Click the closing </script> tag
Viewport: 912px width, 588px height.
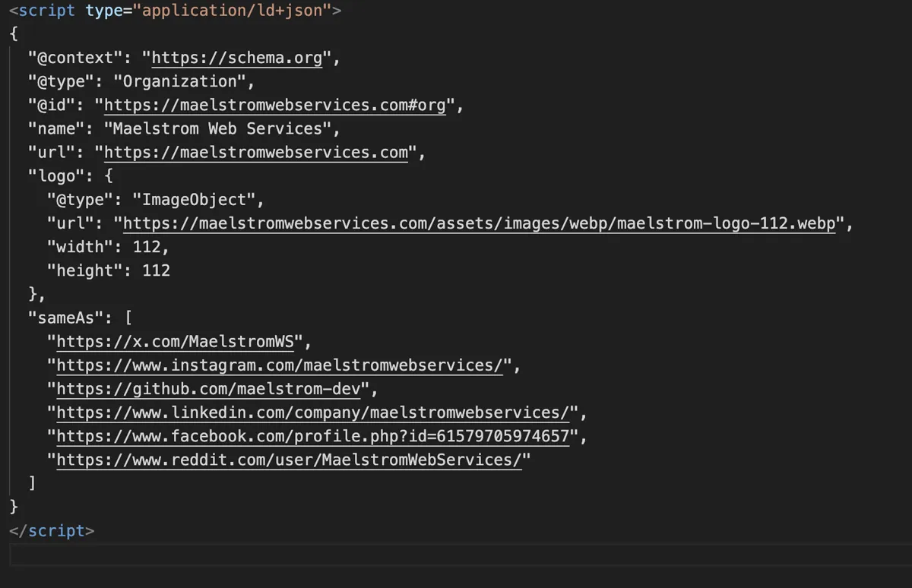pyautogui.click(x=52, y=530)
